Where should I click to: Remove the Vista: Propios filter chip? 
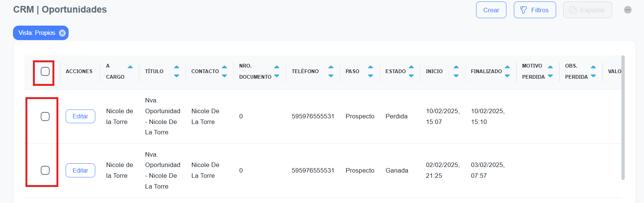pos(62,33)
